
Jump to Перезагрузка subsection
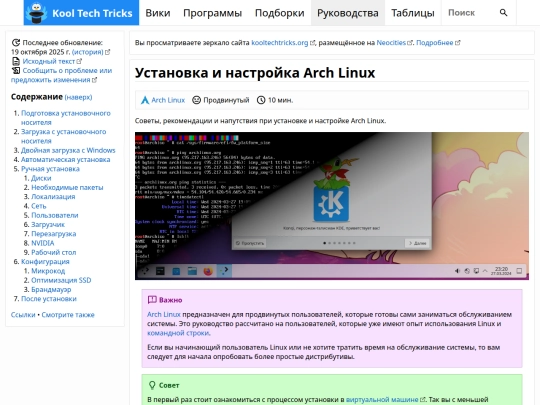tap(54, 234)
